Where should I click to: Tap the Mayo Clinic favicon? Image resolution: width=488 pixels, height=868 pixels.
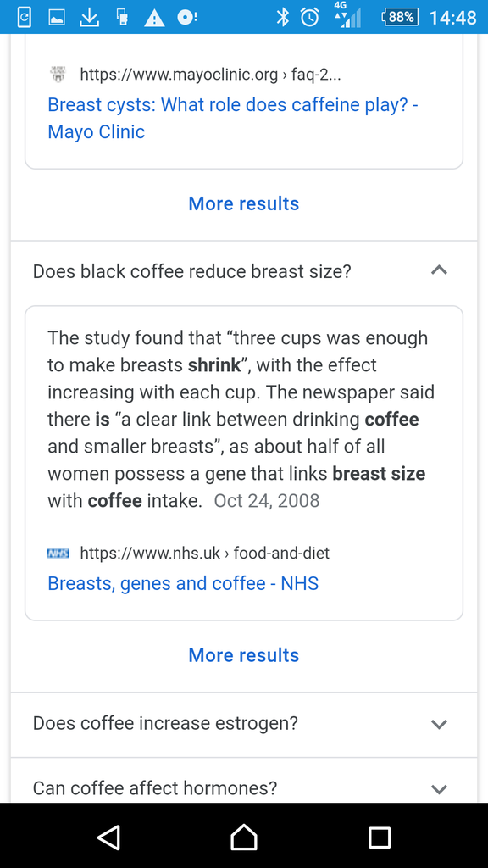(x=58, y=75)
